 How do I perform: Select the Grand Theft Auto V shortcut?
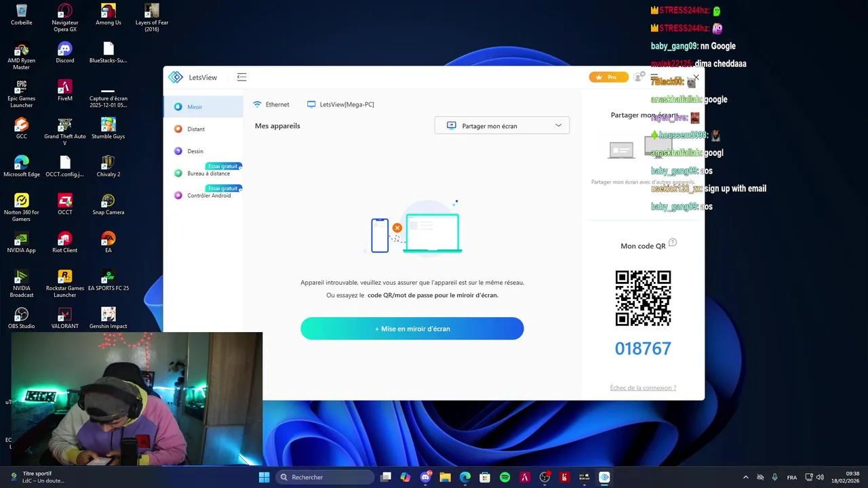point(65,132)
